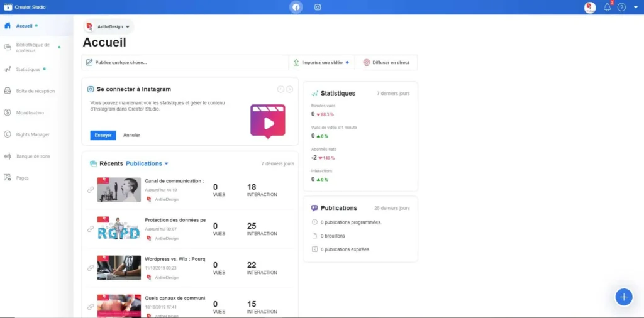Click Wordpress vs. Wix post title
The image size is (644, 318).
point(175,259)
